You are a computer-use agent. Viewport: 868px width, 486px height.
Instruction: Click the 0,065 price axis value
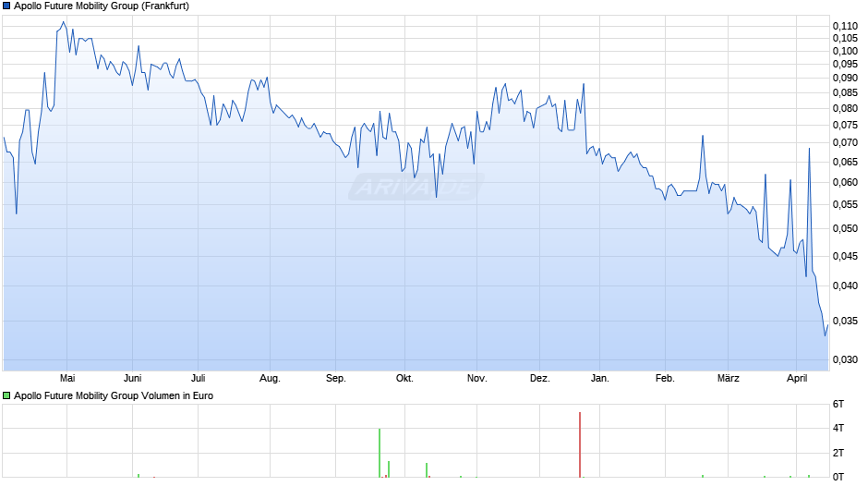845,163
